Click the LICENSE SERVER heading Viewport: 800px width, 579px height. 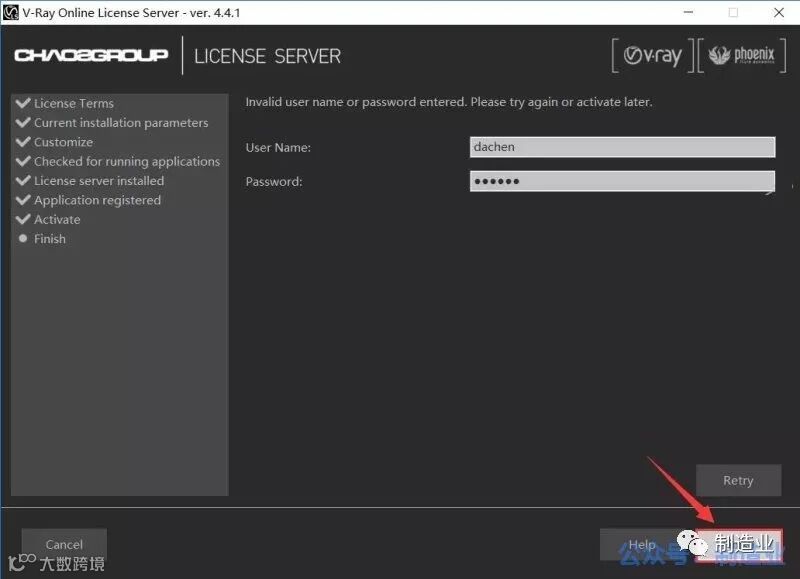click(267, 56)
